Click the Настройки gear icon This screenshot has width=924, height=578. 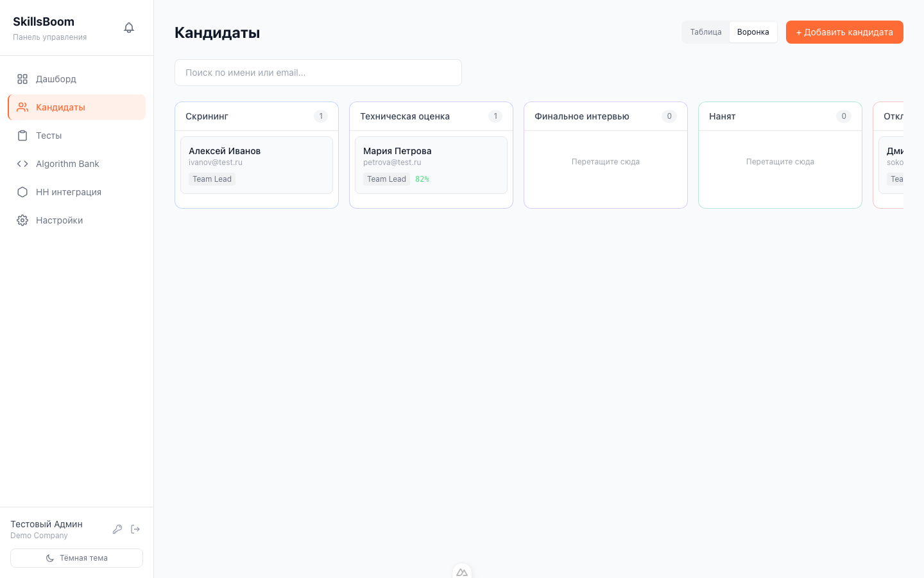click(x=22, y=220)
